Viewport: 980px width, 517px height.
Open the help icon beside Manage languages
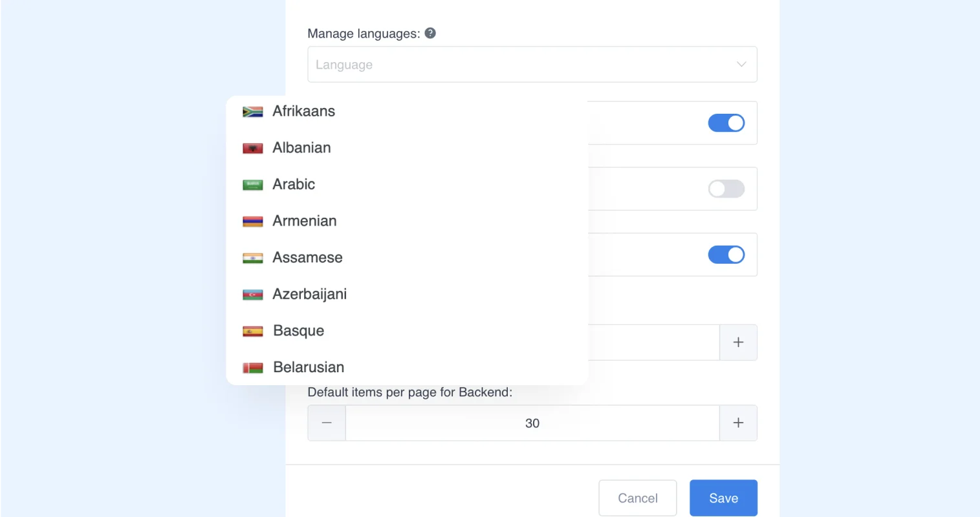(x=430, y=33)
